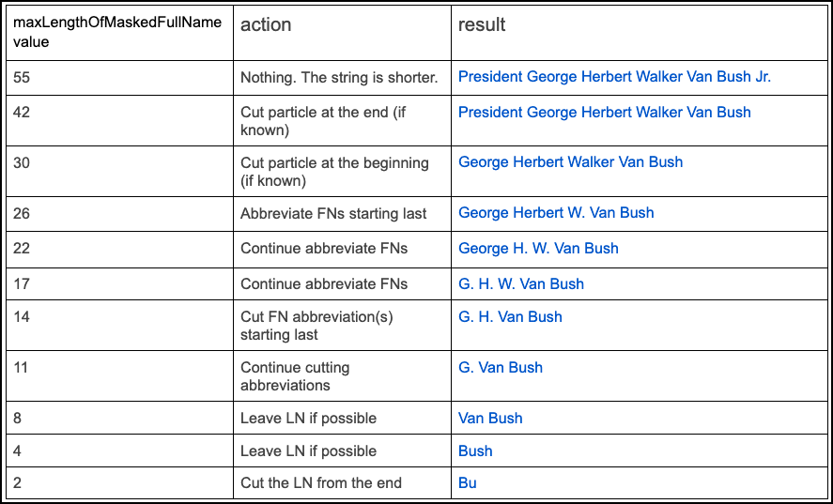
Task: Click the "George Herbert Walker Van Bush" result link
Action: 570,162
